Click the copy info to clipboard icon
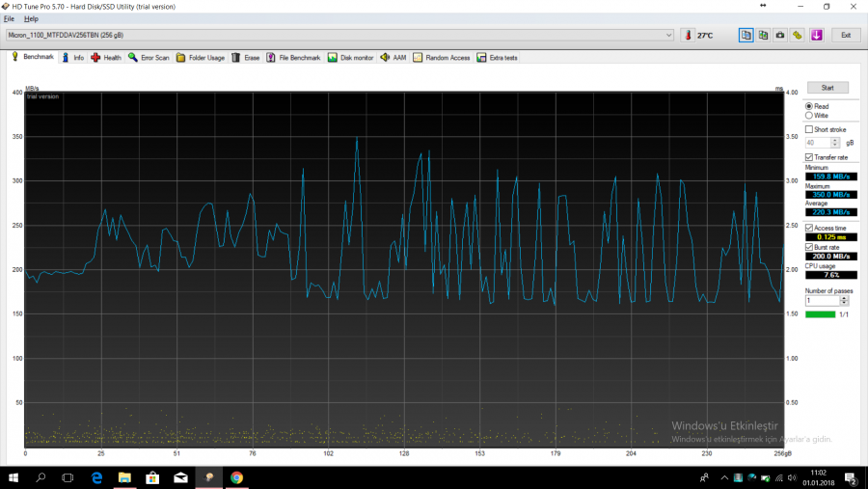 tap(746, 35)
